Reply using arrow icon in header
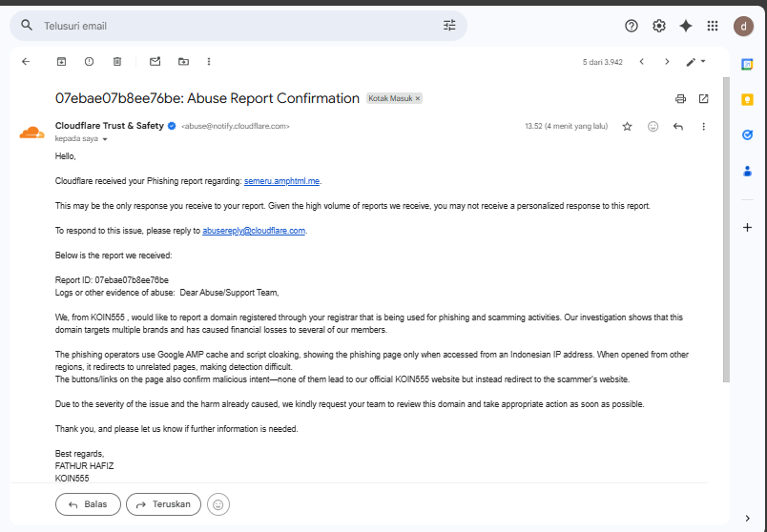 click(x=678, y=127)
